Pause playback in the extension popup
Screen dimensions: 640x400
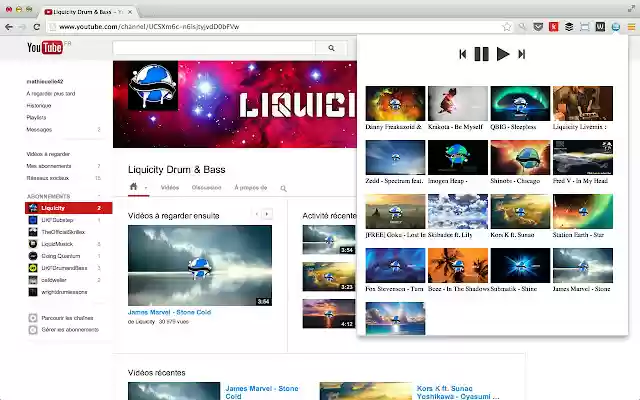pos(481,54)
